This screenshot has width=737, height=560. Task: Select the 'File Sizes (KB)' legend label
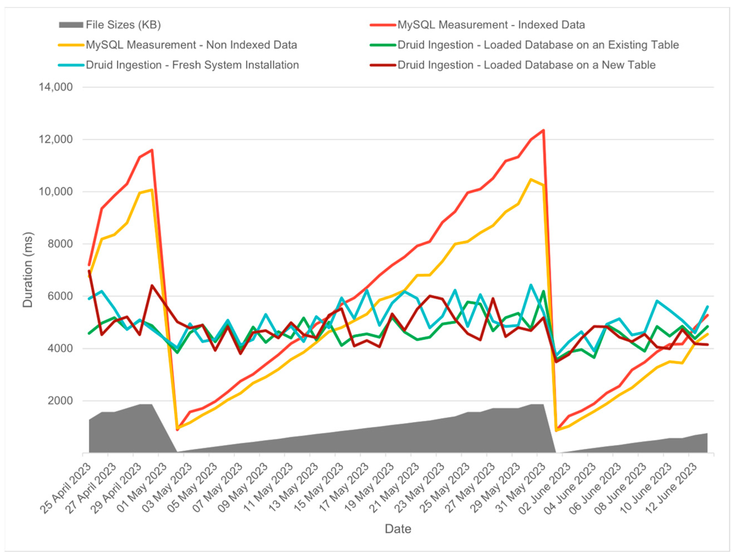point(123,25)
